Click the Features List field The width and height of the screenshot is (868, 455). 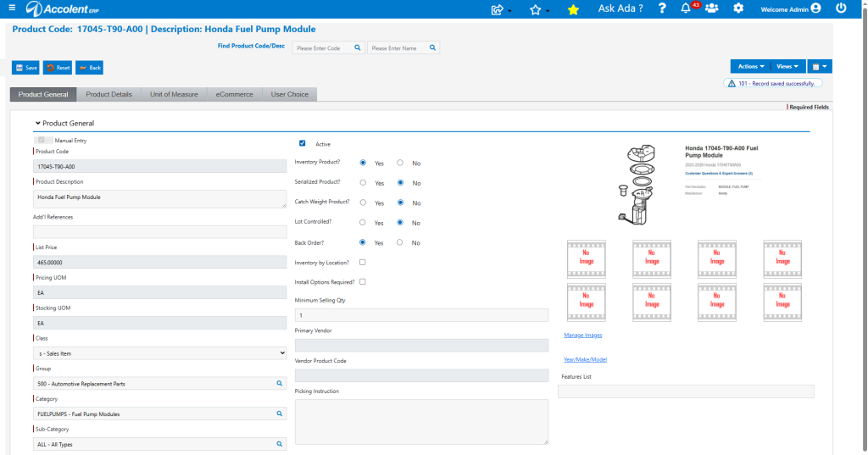pos(686,391)
